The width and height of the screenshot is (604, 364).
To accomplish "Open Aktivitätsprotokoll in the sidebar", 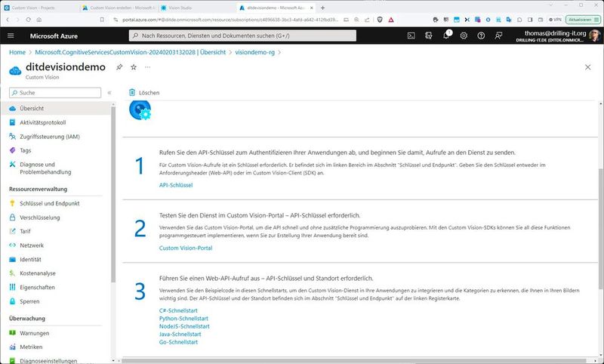I will (43, 122).
